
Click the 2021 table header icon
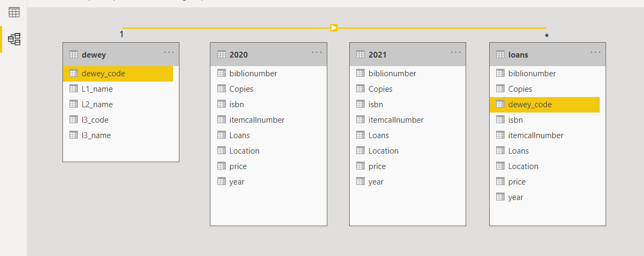point(360,54)
